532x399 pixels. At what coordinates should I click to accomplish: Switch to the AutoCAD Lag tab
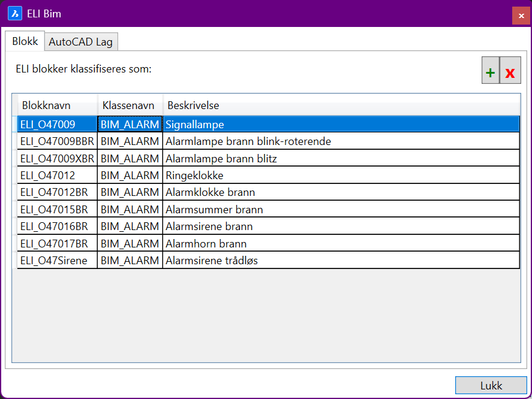tap(80, 42)
